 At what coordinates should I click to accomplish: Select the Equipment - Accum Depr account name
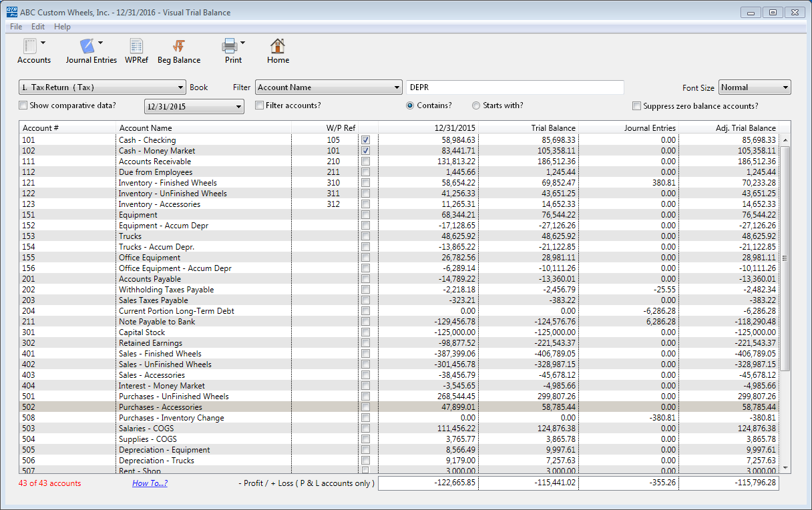click(164, 226)
